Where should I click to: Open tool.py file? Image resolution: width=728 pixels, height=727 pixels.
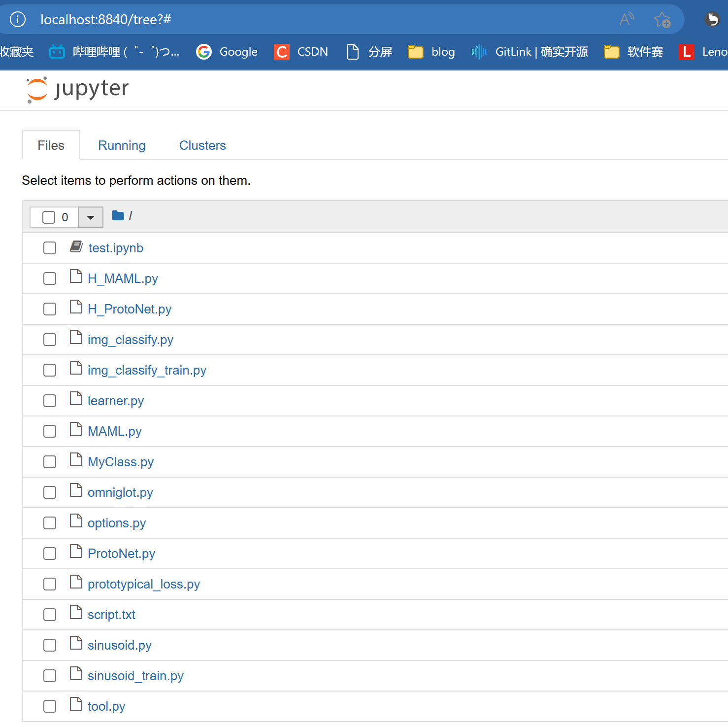[x=106, y=706]
